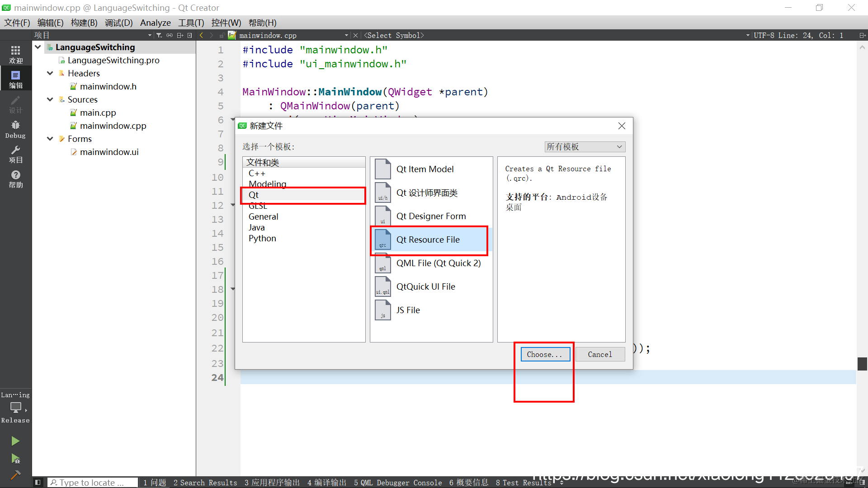
Task: Collapse the Headers folder
Action: 50,73
